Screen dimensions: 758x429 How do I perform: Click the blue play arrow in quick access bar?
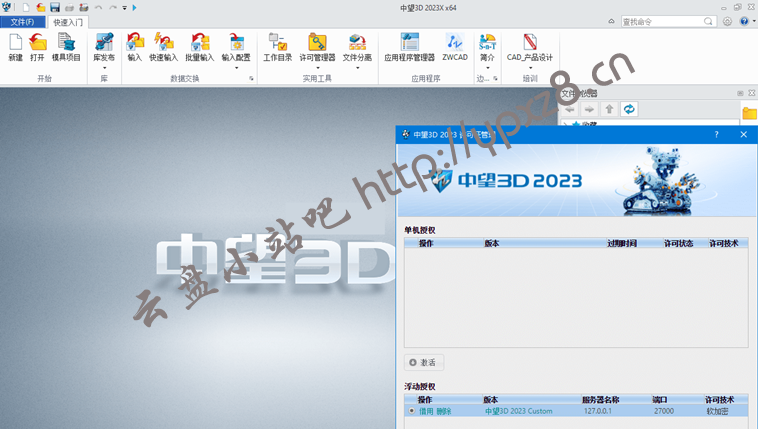tap(134, 7)
